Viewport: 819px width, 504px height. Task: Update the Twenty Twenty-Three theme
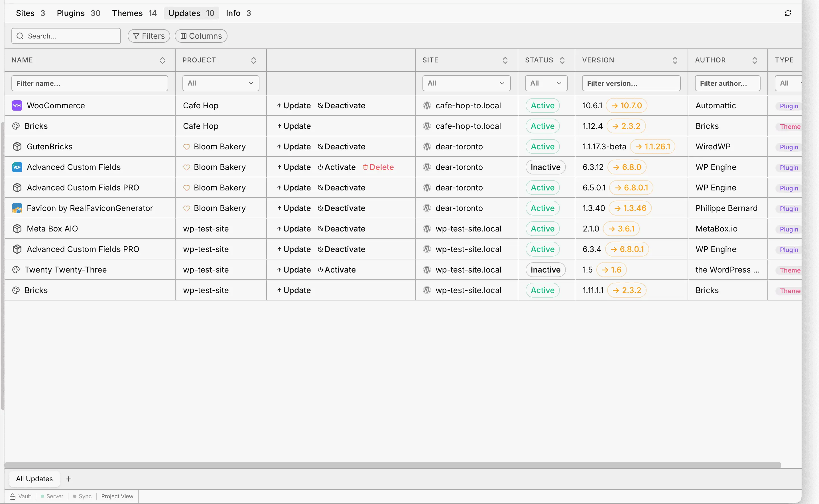294,270
